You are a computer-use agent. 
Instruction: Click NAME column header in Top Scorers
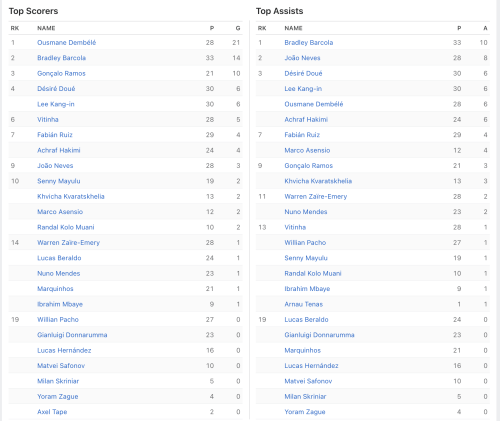tap(46, 28)
